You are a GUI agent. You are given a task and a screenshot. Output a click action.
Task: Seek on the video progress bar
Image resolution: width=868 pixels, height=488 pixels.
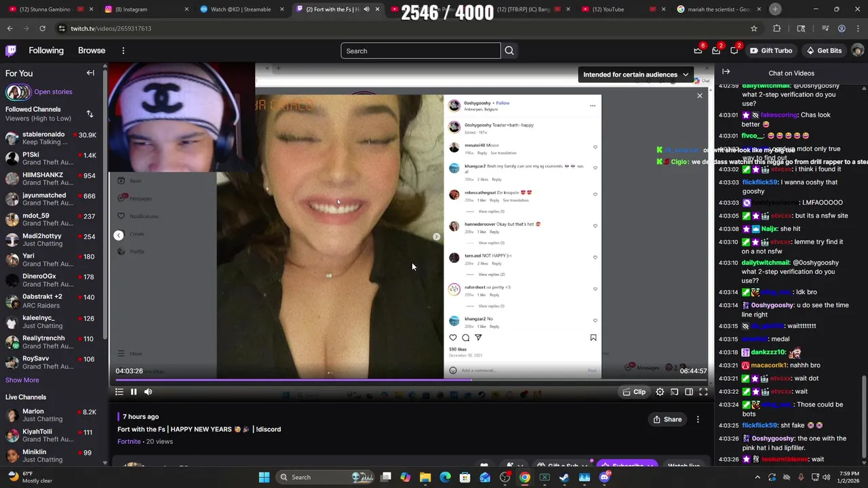pos(410,380)
